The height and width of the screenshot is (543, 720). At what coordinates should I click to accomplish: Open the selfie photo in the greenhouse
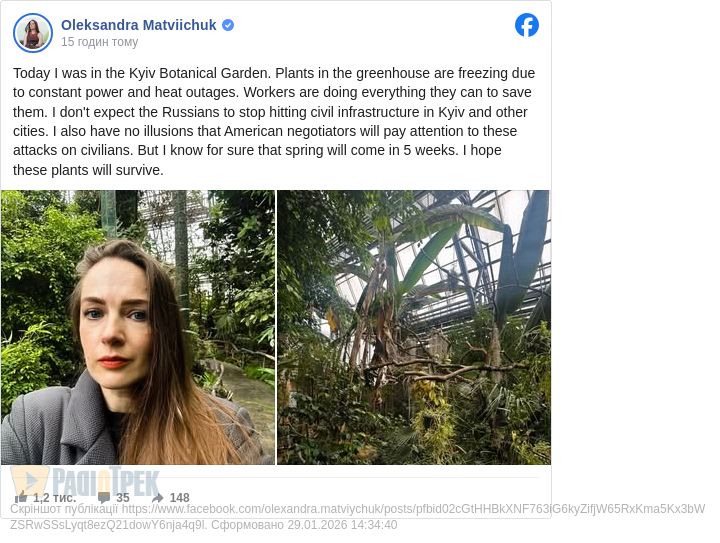[138, 327]
